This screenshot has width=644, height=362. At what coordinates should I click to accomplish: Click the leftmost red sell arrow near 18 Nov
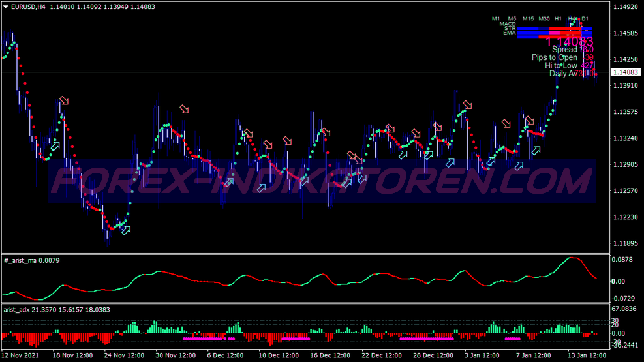[63, 100]
